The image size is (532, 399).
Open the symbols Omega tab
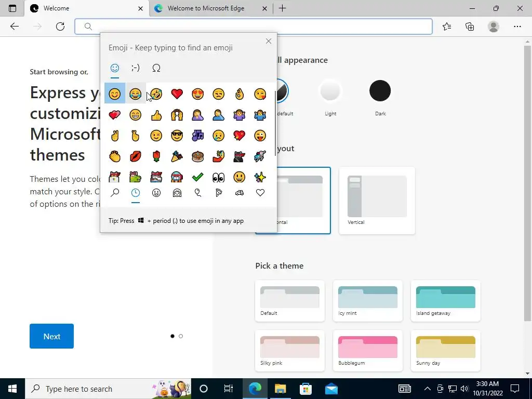pyautogui.click(x=156, y=68)
